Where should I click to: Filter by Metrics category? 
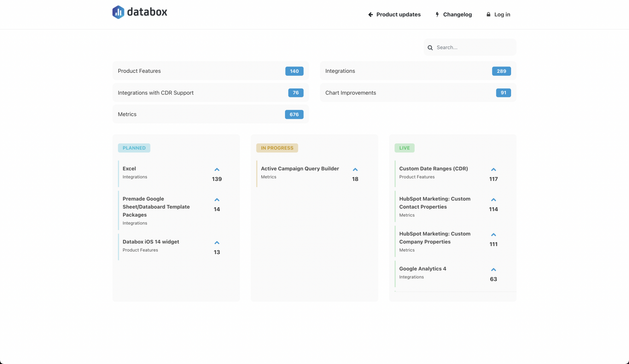coord(211,114)
